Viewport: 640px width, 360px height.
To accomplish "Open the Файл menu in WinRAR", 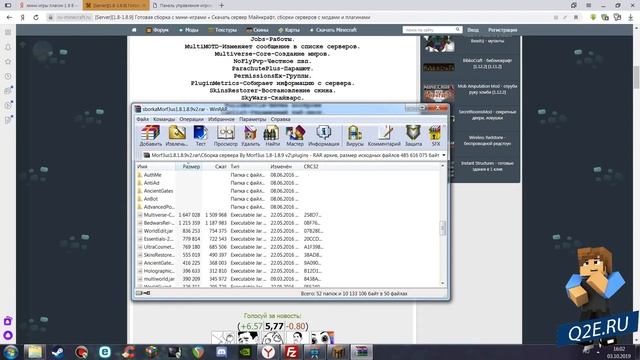I will (x=142, y=119).
